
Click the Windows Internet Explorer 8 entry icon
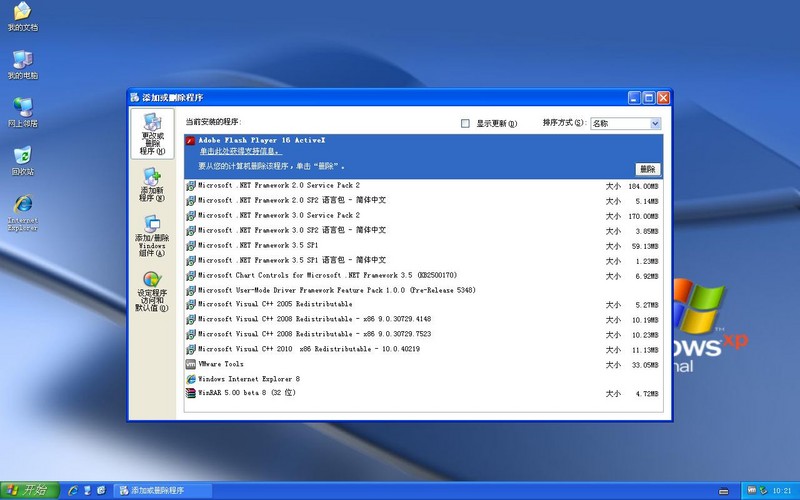click(190, 379)
